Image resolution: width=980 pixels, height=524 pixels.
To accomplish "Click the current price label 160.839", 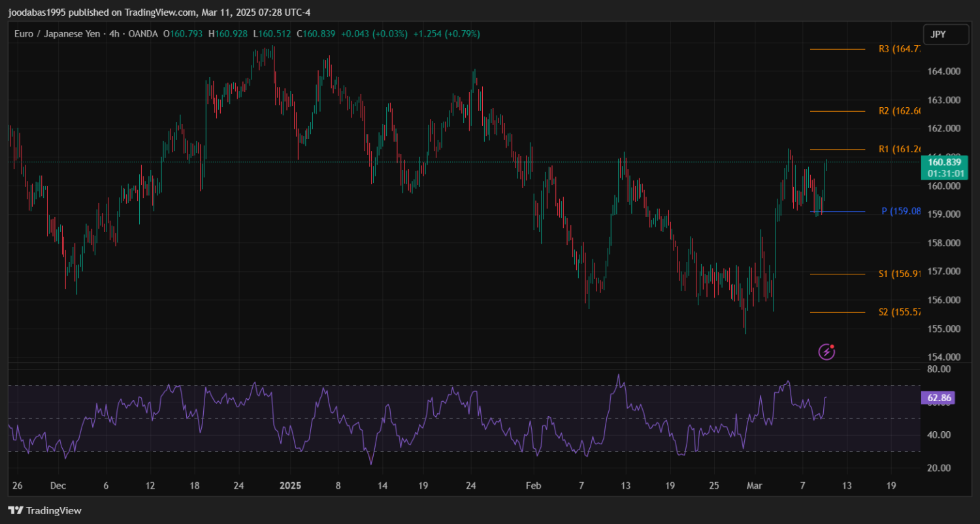I will point(943,162).
